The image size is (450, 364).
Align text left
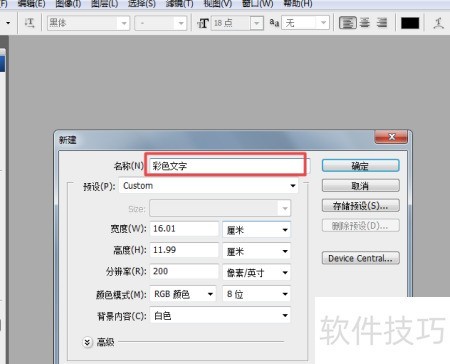(348, 23)
